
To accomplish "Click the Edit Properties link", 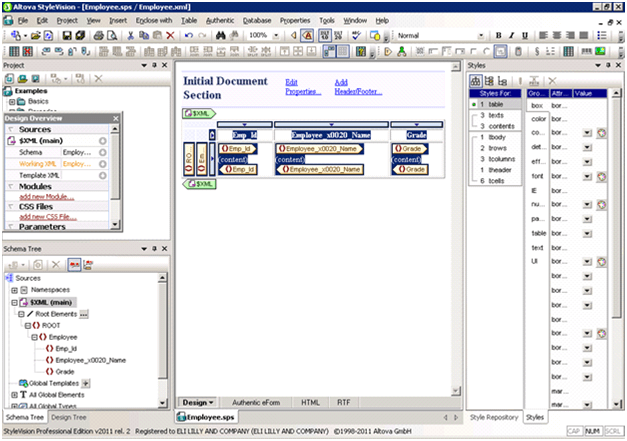I will pos(303,87).
